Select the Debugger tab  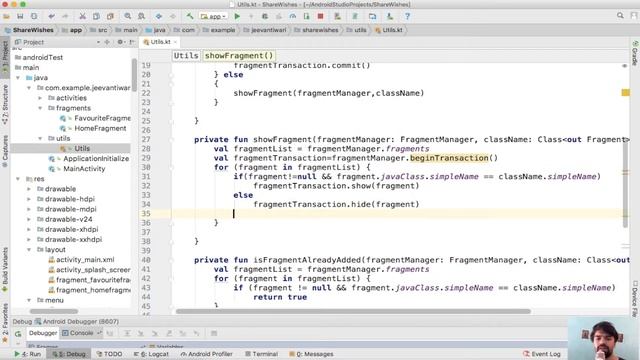click(x=43, y=333)
